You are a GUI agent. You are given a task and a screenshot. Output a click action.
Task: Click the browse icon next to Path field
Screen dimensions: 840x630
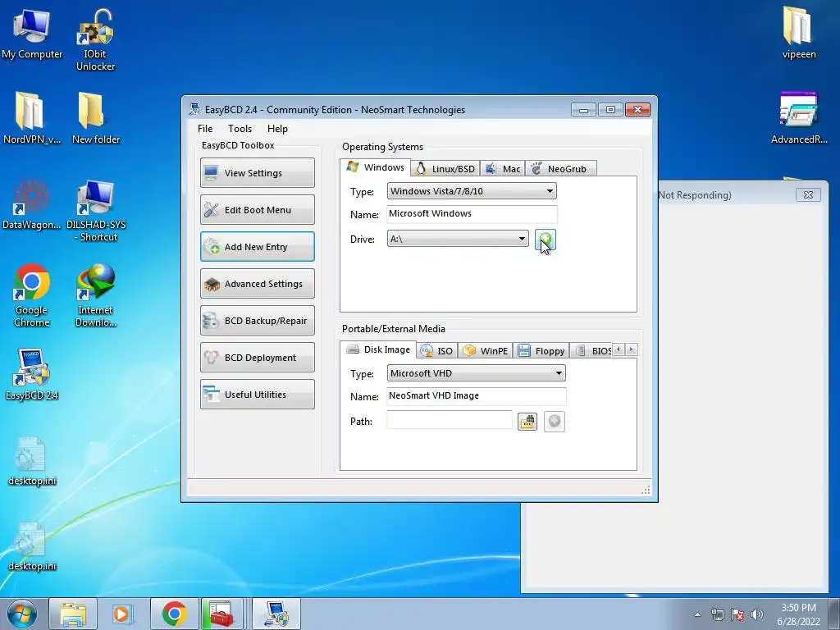pos(527,422)
